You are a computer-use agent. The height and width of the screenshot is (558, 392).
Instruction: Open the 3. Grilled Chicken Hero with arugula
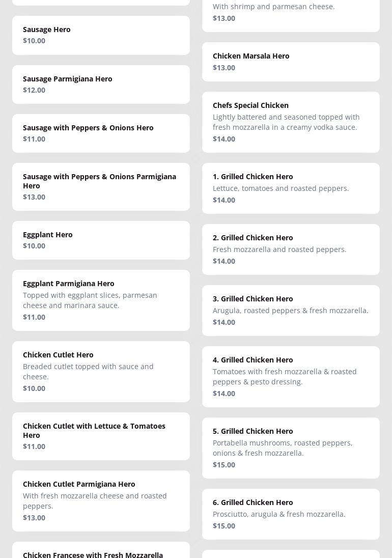pos(291,311)
